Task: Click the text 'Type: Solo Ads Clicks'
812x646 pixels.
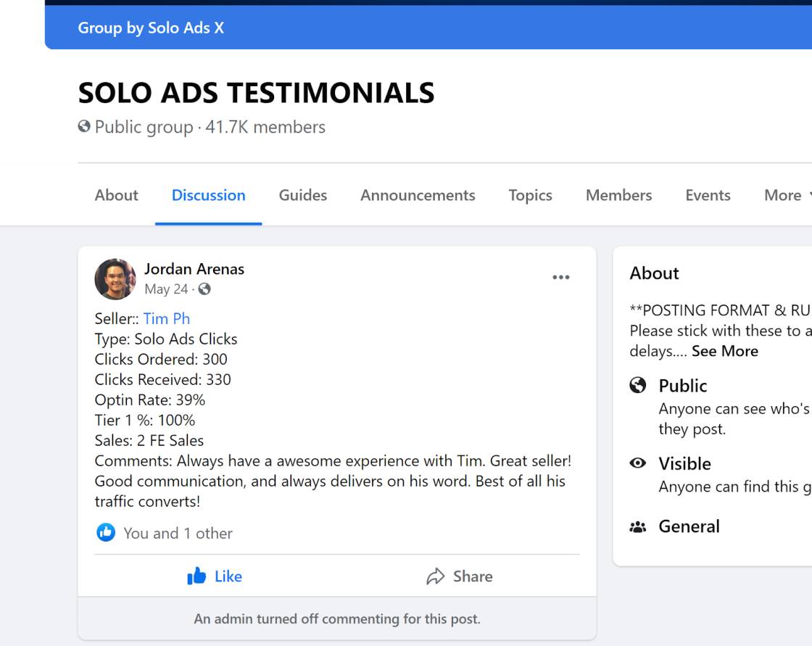Action: (x=166, y=339)
